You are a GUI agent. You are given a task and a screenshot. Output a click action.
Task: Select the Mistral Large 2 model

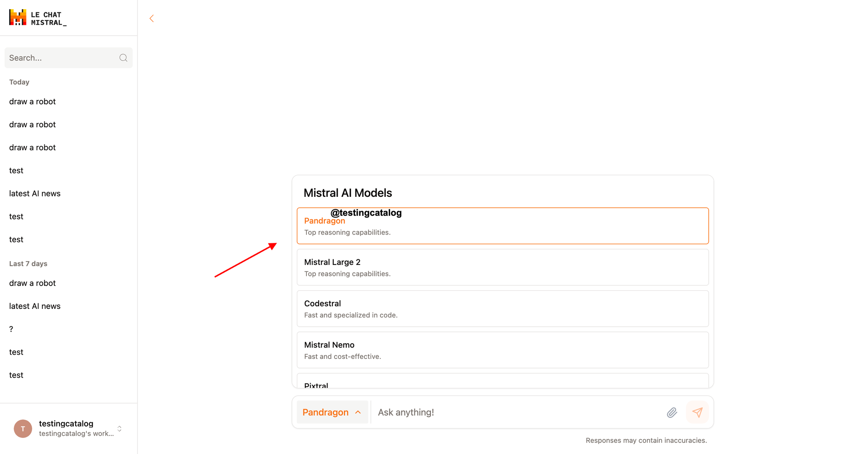[503, 267]
